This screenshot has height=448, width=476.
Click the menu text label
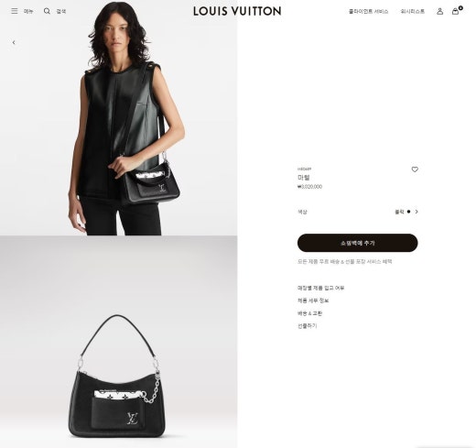[x=28, y=11]
